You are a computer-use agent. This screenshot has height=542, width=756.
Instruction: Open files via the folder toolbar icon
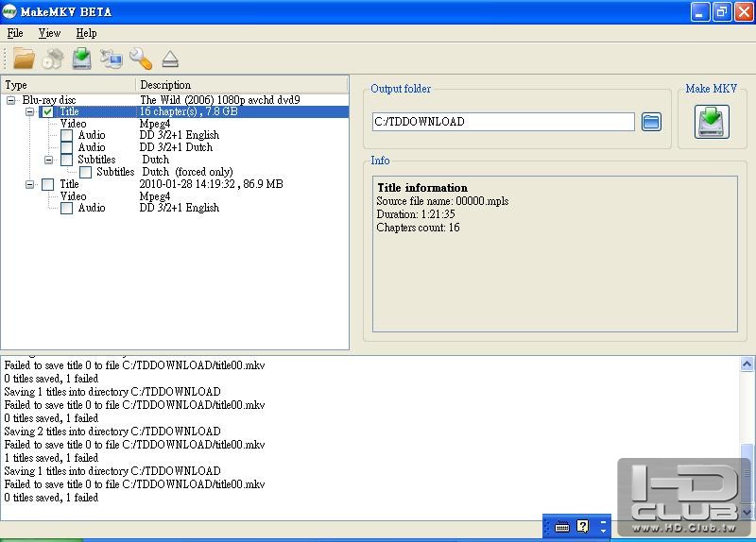point(24,59)
